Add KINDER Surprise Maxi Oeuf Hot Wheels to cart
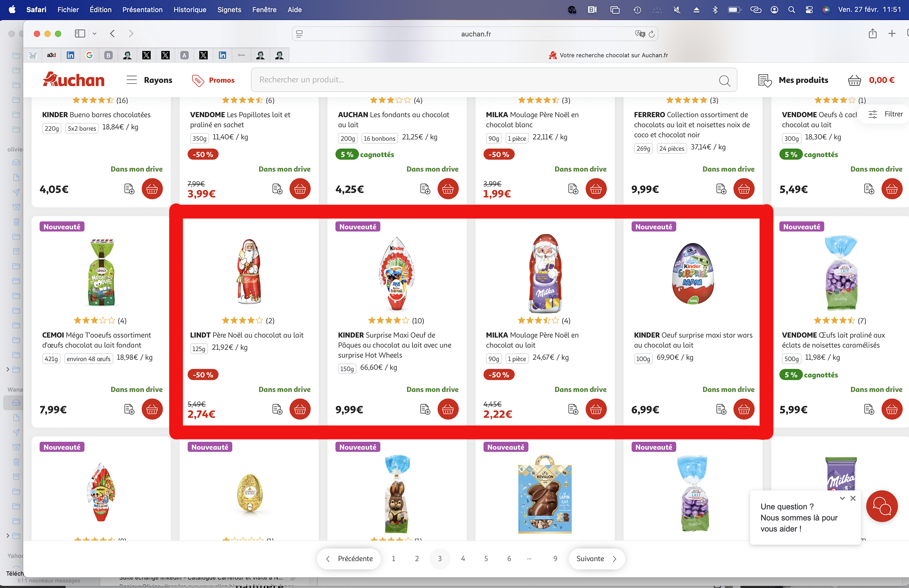Viewport: 909px width, 588px height. 448,409
